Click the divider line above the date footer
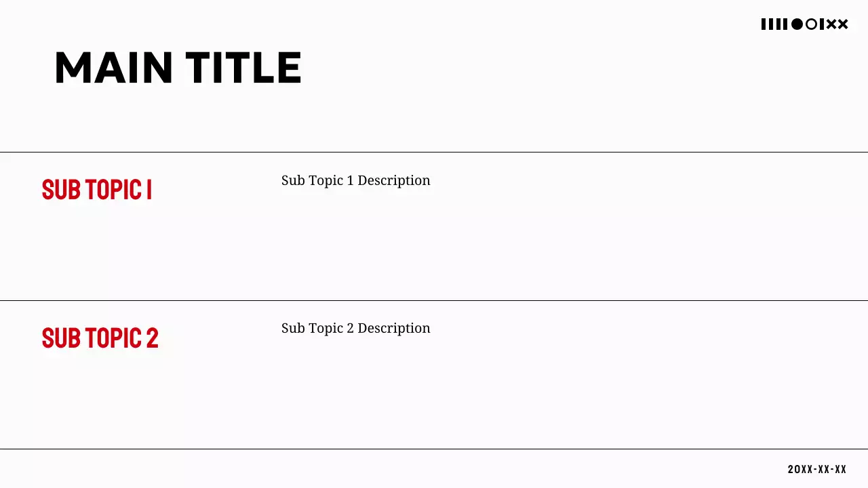 pyautogui.click(x=434, y=449)
